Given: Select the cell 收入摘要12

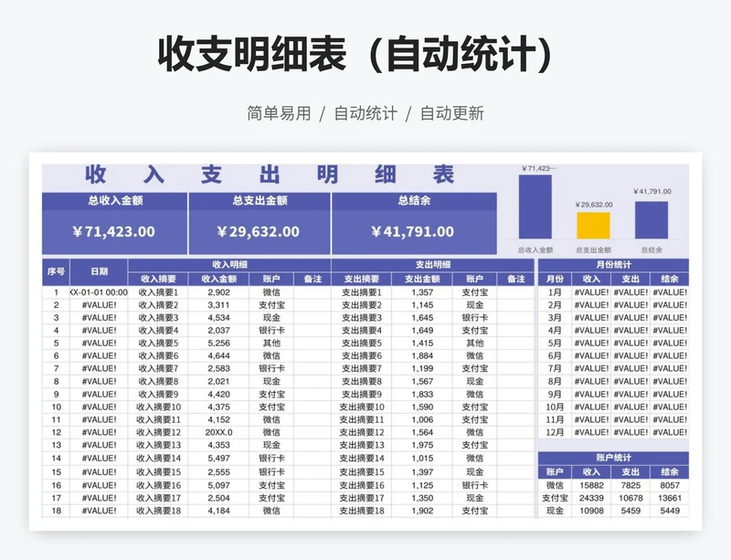Looking at the screenshot, I should 158,432.
